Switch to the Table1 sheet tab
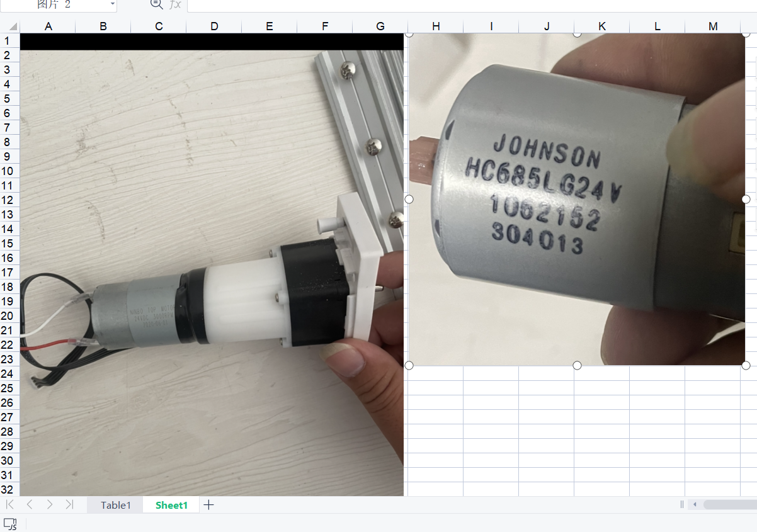The image size is (757, 532). 116,505
